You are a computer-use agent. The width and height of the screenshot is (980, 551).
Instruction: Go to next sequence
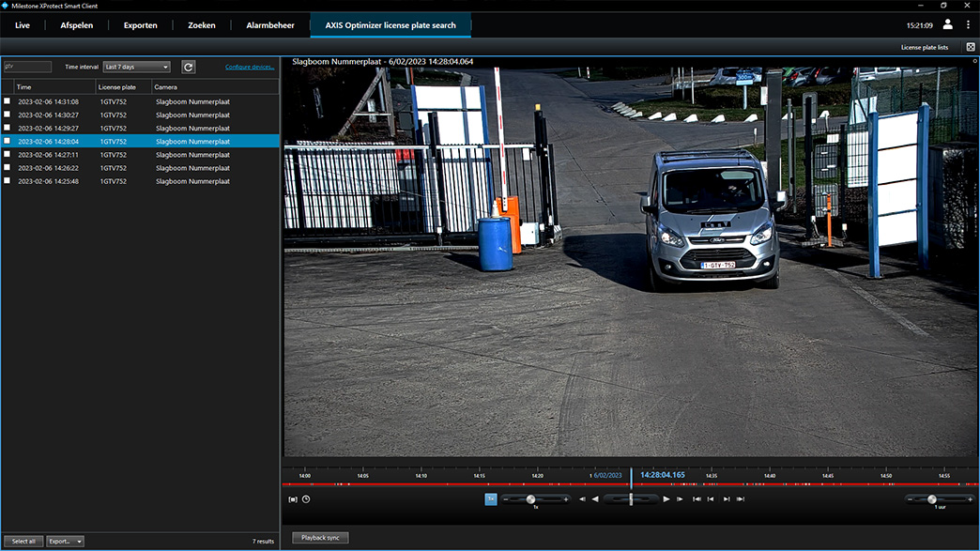[x=727, y=499]
